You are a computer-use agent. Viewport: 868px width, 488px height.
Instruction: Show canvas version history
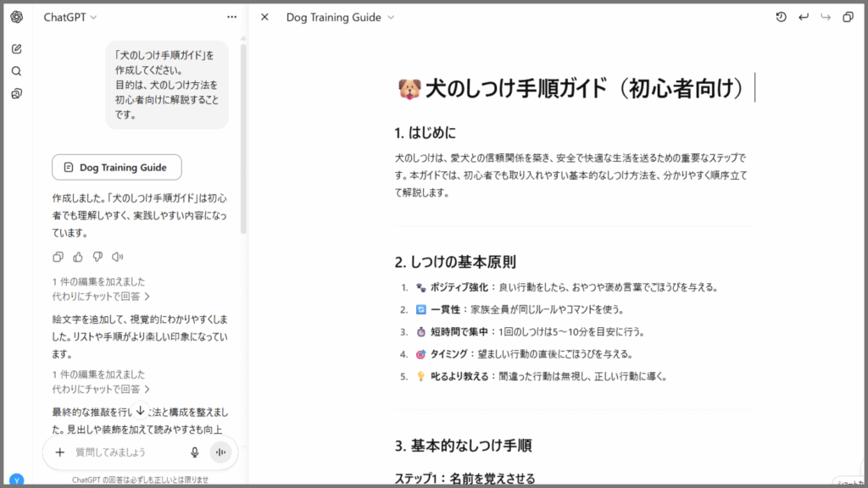pyautogui.click(x=781, y=17)
